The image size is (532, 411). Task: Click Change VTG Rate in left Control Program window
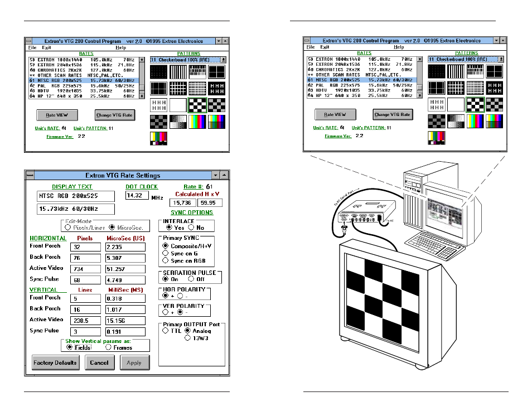coord(114,115)
